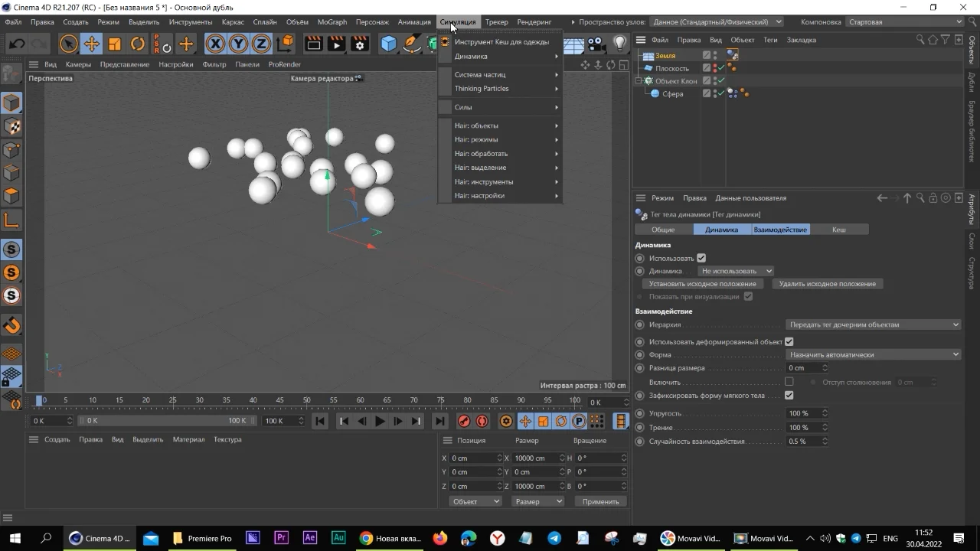Click the Undo arrow icon
980x551 pixels.
(16, 44)
